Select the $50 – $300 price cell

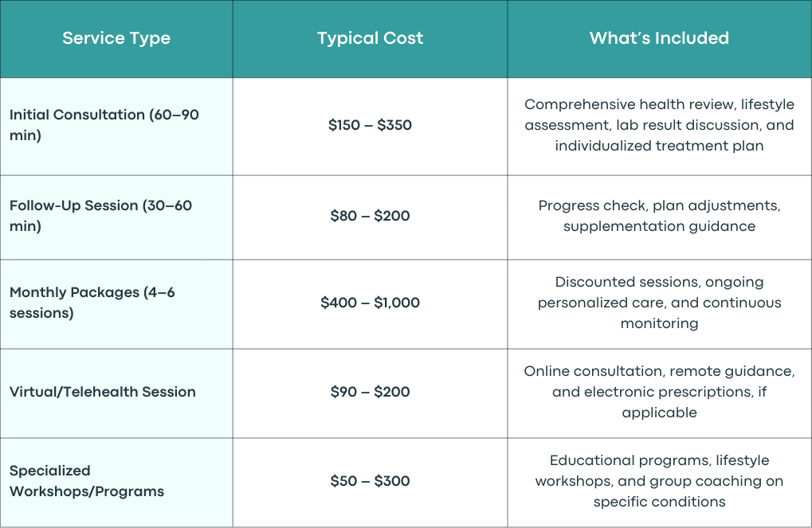click(x=371, y=483)
